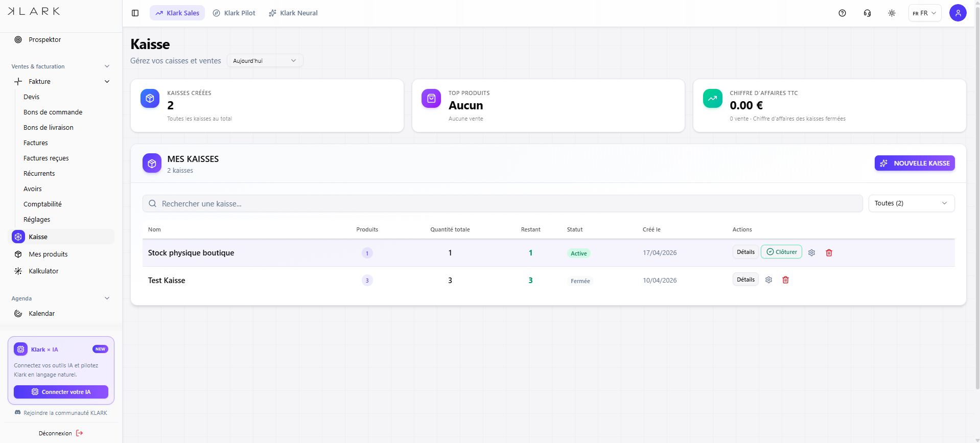Click Clôturer for Stock physique boutique
The height and width of the screenshot is (443, 980).
click(x=781, y=252)
